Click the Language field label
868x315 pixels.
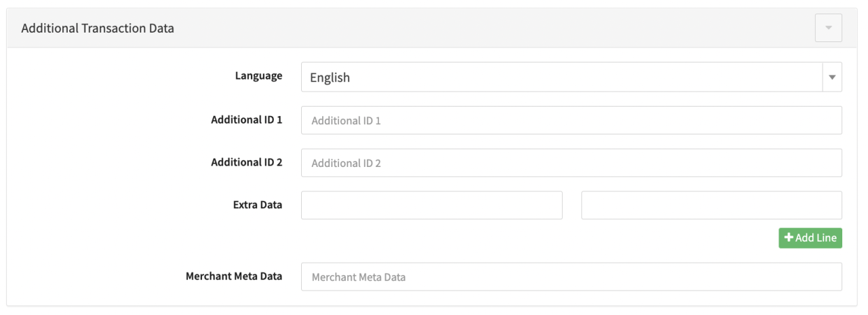click(x=260, y=77)
